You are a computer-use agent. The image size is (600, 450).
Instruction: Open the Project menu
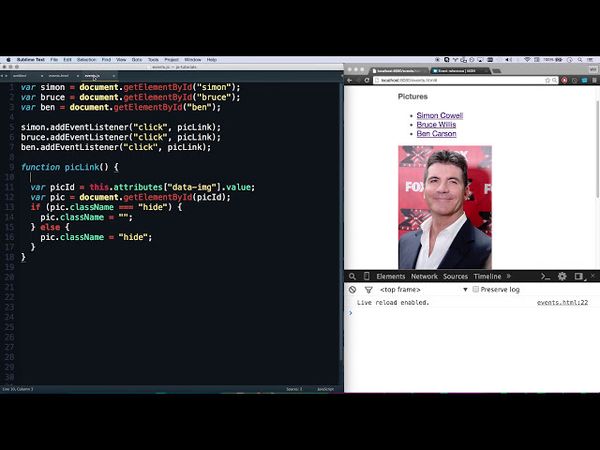172,60
